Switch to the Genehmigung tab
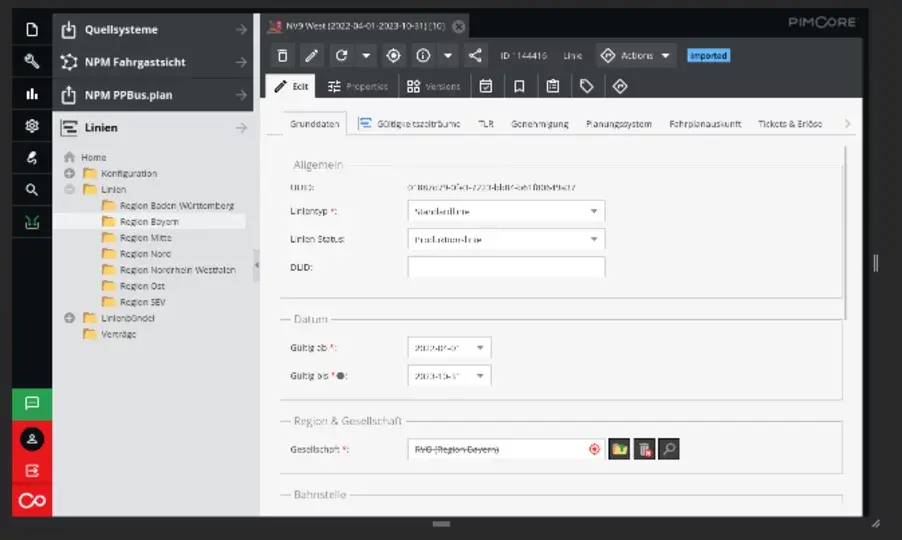902x540 pixels. pos(540,124)
